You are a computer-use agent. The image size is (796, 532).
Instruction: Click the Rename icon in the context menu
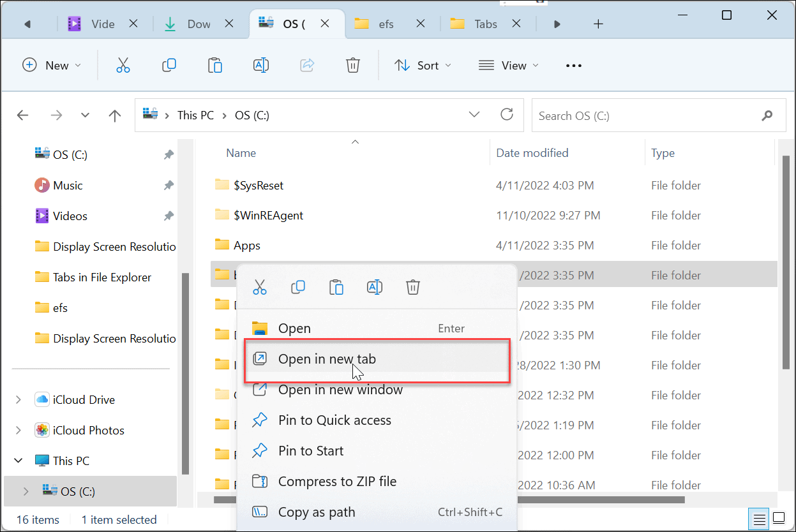pyautogui.click(x=375, y=288)
